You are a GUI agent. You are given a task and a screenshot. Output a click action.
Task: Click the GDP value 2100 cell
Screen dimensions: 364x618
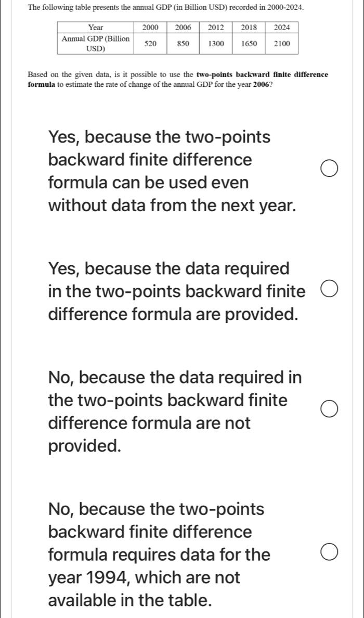point(282,43)
